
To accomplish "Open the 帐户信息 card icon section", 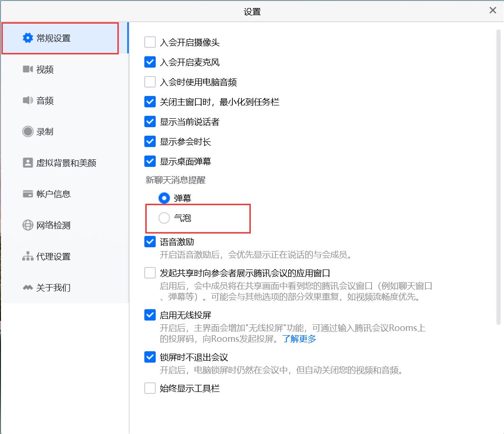I will (x=27, y=194).
